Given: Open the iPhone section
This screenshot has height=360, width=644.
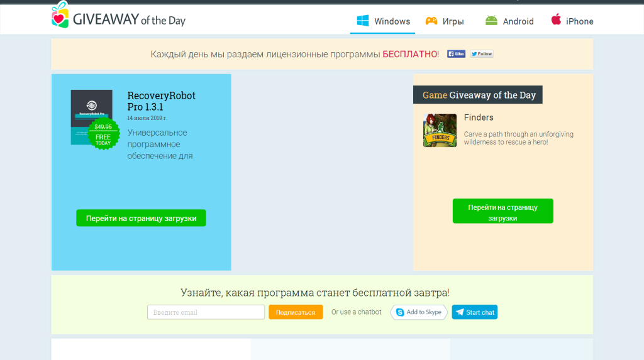Looking at the screenshot, I should point(579,21).
